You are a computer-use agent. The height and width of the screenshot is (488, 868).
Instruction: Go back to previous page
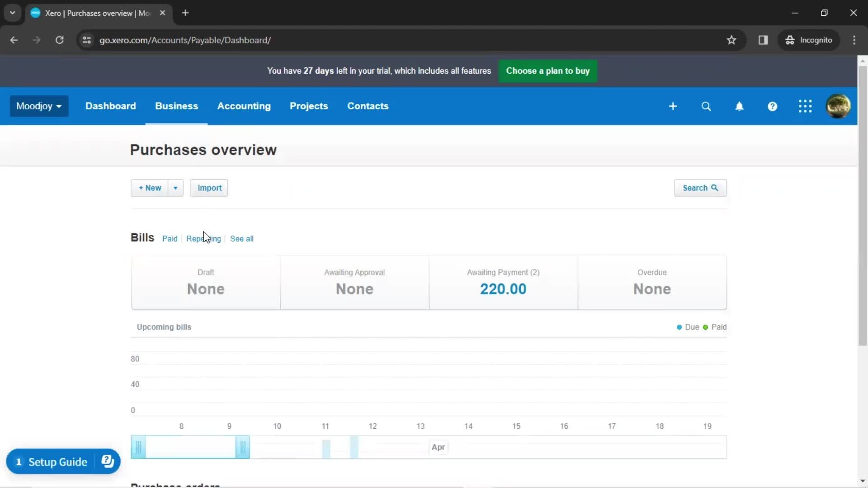click(14, 40)
